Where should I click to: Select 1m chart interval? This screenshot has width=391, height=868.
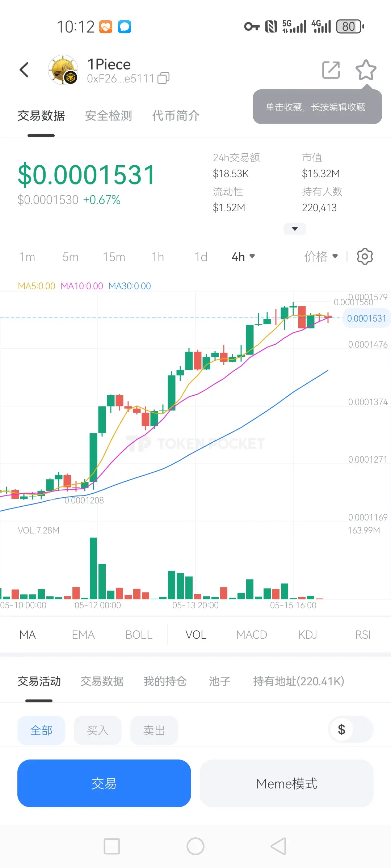pyautogui.click(x=27, y=257)
